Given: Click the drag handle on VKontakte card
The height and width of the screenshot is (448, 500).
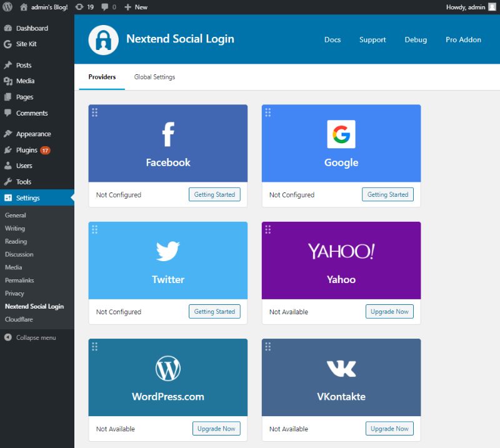Looking at the screenshot, I should click(x=268, y=346).
